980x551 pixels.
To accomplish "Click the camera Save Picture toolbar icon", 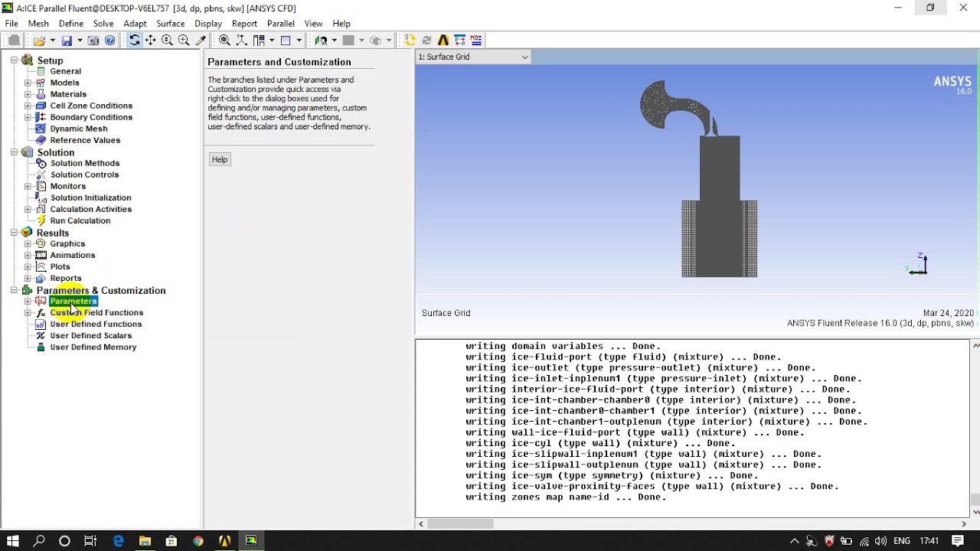I will pos(93,41).
